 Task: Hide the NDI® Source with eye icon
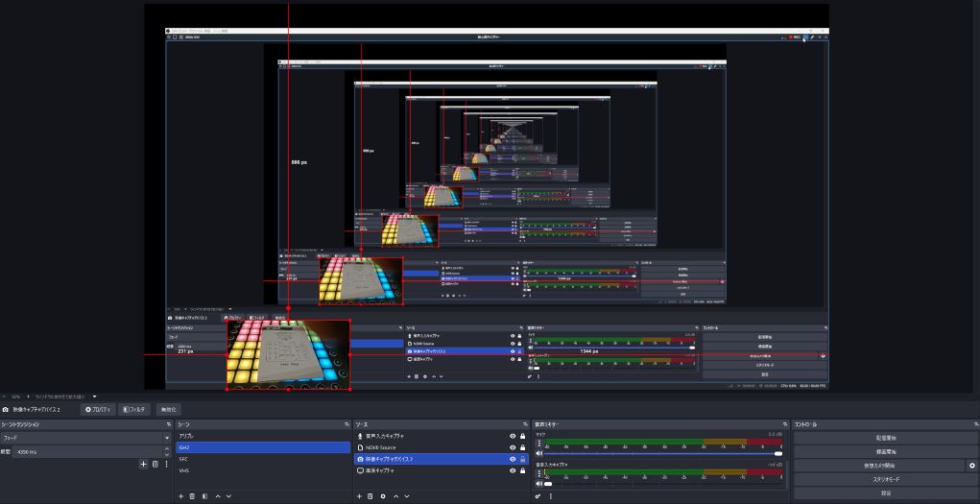point(512,447)
